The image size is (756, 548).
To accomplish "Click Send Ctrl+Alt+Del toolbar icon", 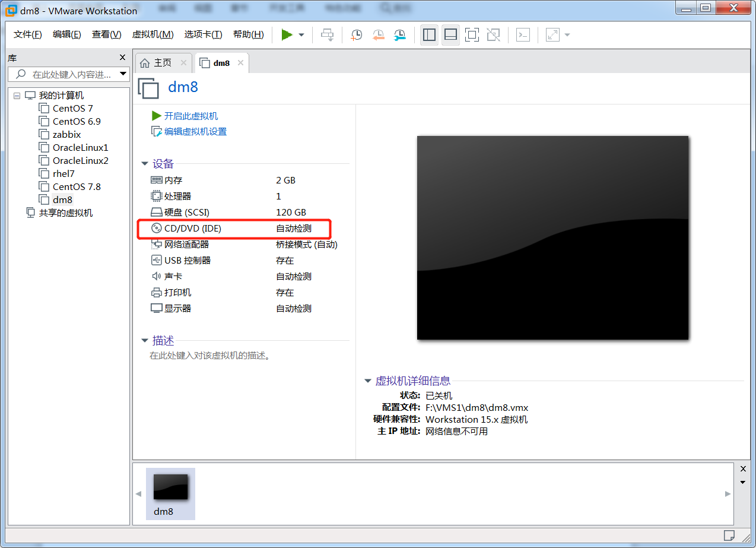I will (x=328, y=35).
